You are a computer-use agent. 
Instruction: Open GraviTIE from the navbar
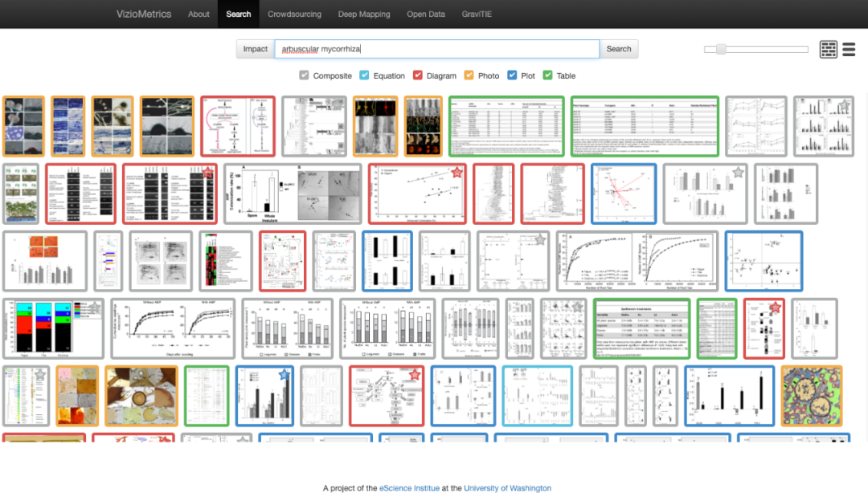[477, 14]
